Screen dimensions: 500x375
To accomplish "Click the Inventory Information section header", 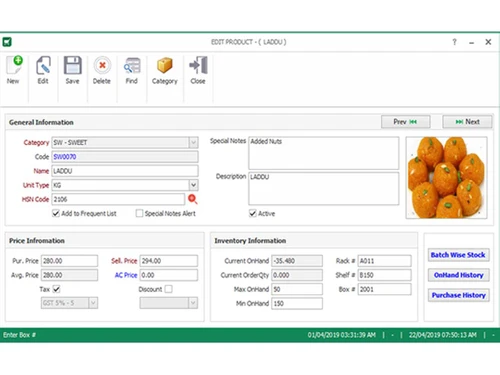I will pyautogui.click(x=250, y=241).
